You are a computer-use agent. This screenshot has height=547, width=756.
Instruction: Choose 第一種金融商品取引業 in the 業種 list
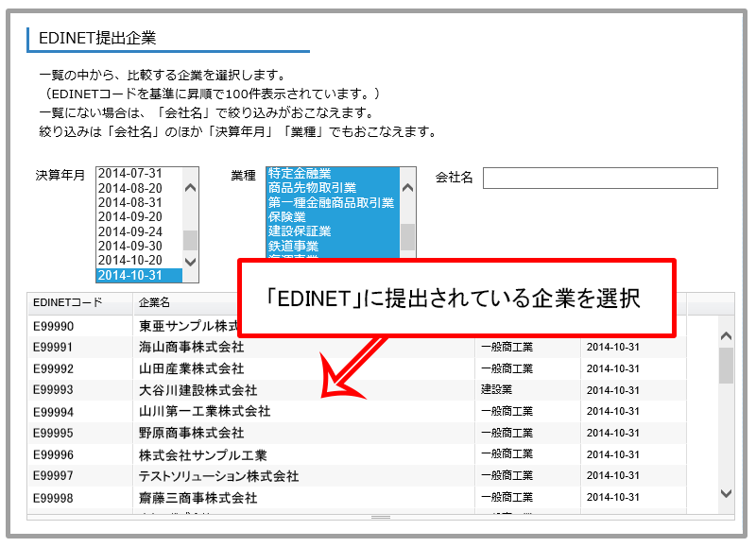(x=331, y=202)
